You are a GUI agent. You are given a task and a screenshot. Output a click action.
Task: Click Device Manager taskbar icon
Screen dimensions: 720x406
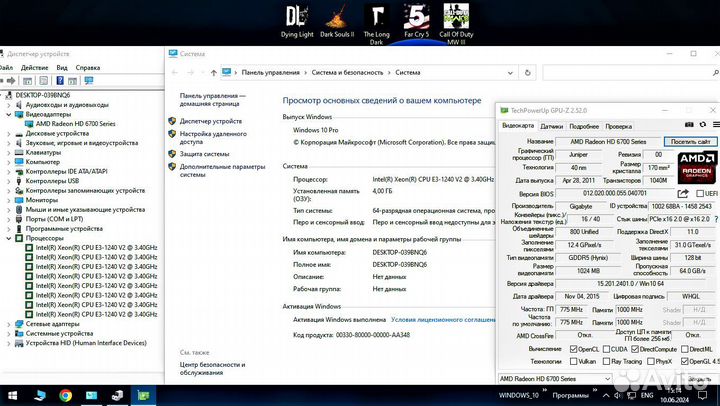pyautogui.click(x=117, y=395)
